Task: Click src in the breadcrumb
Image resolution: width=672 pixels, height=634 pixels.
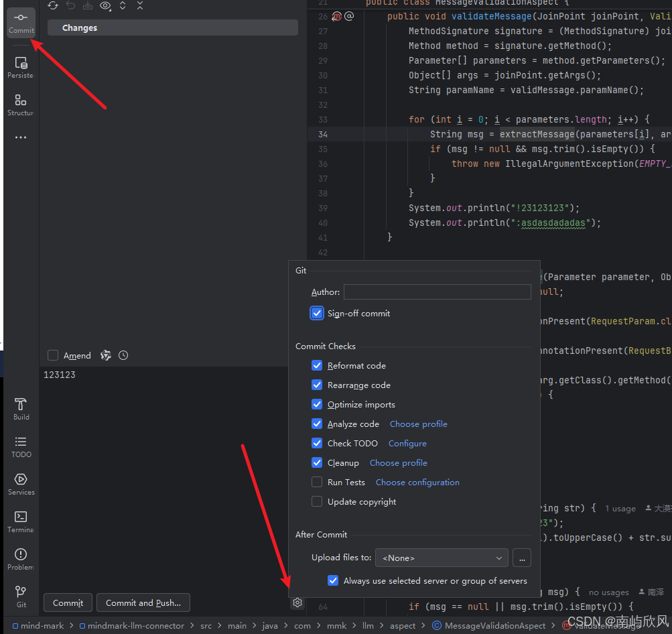Action: point(206,626)
